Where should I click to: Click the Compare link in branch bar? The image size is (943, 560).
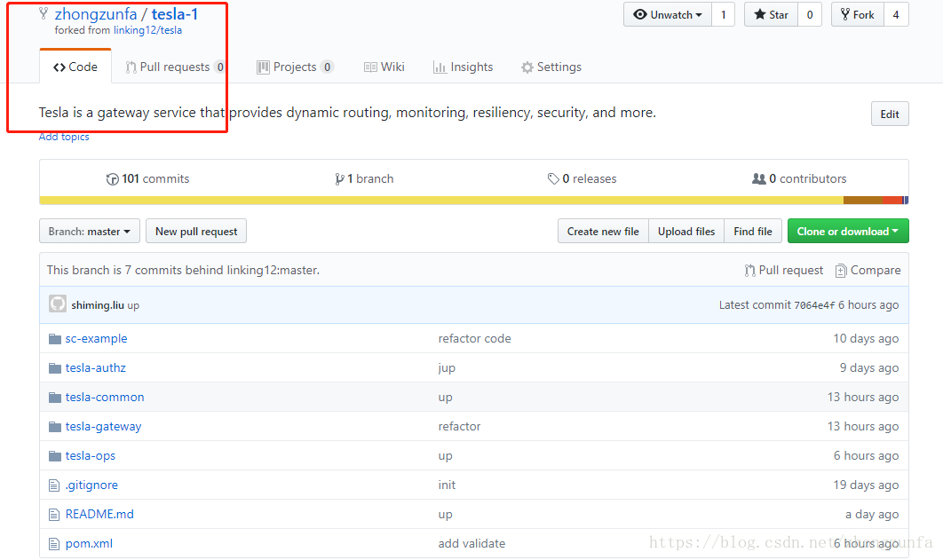tap(868, 271)
